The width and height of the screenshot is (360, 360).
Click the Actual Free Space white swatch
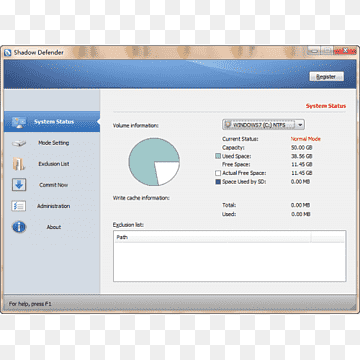[x=218, y=173]
